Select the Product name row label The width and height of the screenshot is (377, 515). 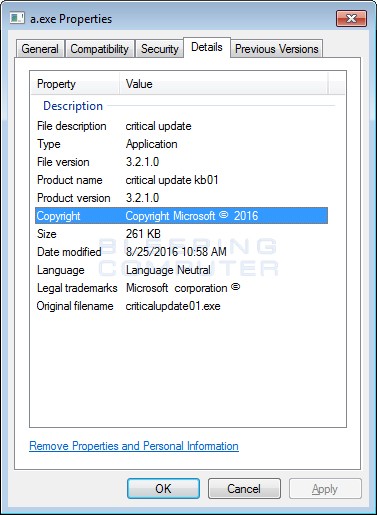pos(70,180)
